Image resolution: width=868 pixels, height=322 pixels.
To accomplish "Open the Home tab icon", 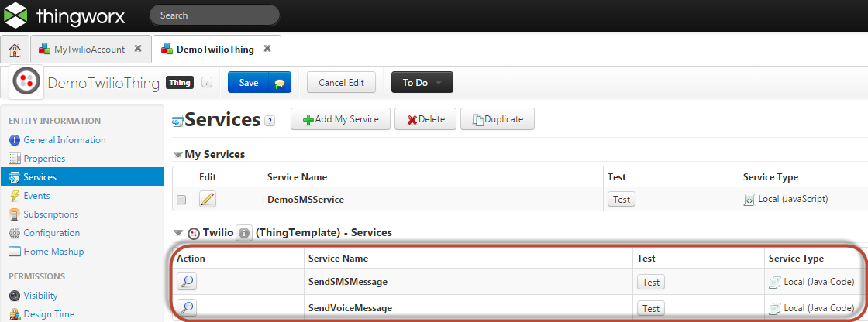I will tap(15, 50).
